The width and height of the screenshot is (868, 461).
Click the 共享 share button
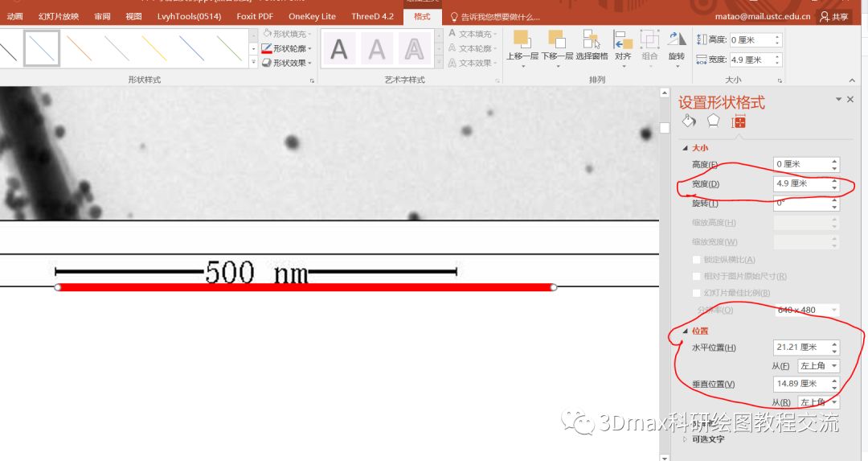pos(834,17)
